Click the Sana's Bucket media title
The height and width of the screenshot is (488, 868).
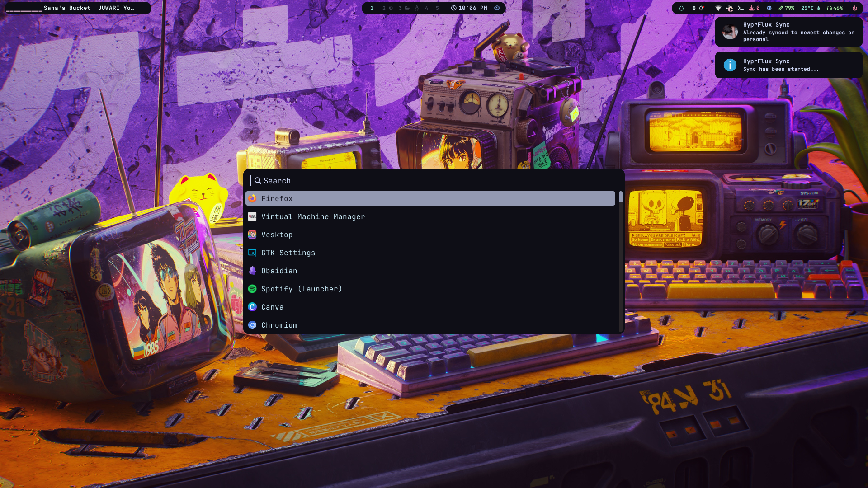[67, 8]
